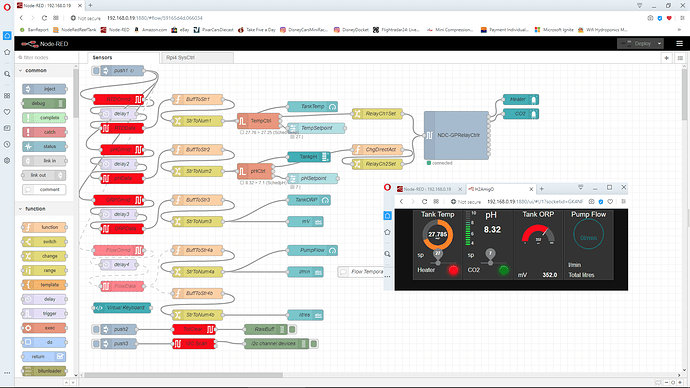Select the Node-RED tab in dashboard window
690x388 pixels.
click(x=428, y=189)
